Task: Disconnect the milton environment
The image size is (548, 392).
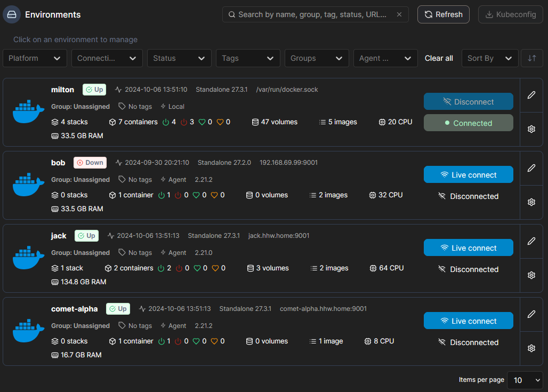Action: (468, 101)
